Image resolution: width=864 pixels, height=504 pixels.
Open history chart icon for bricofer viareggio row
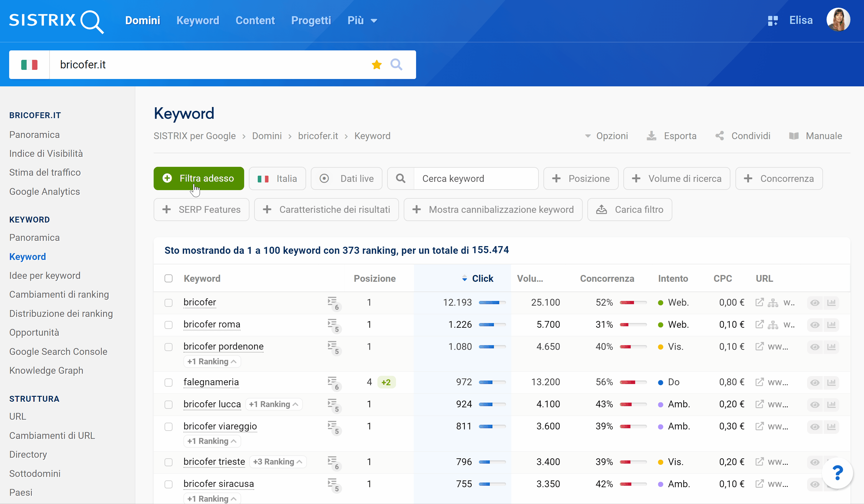[x=831, y=426]
